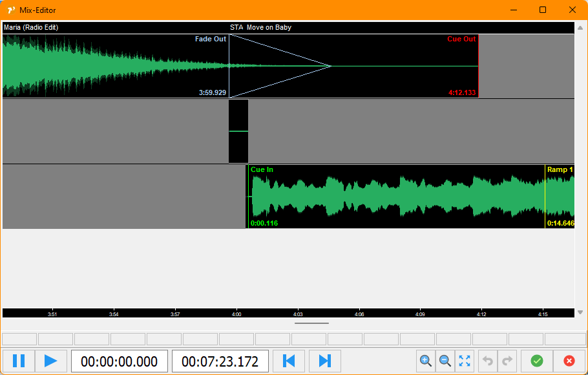Screen dimensions: 588x375
Task: Click the STA Move on Baby title
Action: pyautogui.click(x=260, y=27)
